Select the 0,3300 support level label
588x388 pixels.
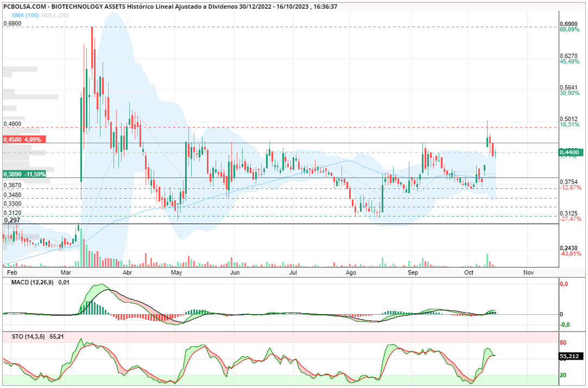12,203
